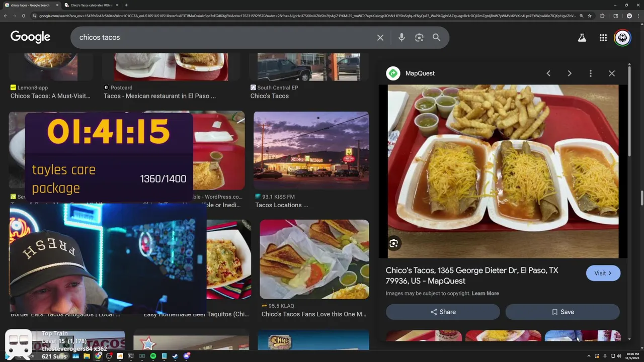Open Discord from the taskbar
Screen dimensions: 644x362
click(187, 356)
